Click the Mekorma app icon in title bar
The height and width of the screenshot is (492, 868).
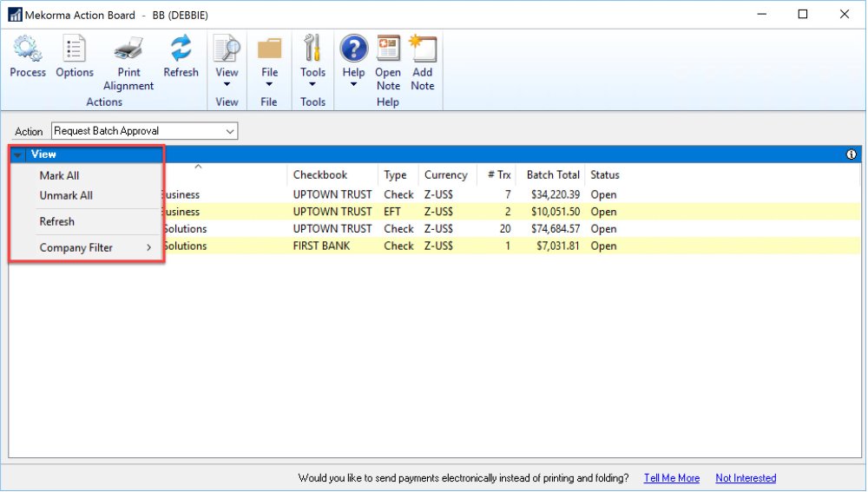pyautogui.click(x=15, y=15)
